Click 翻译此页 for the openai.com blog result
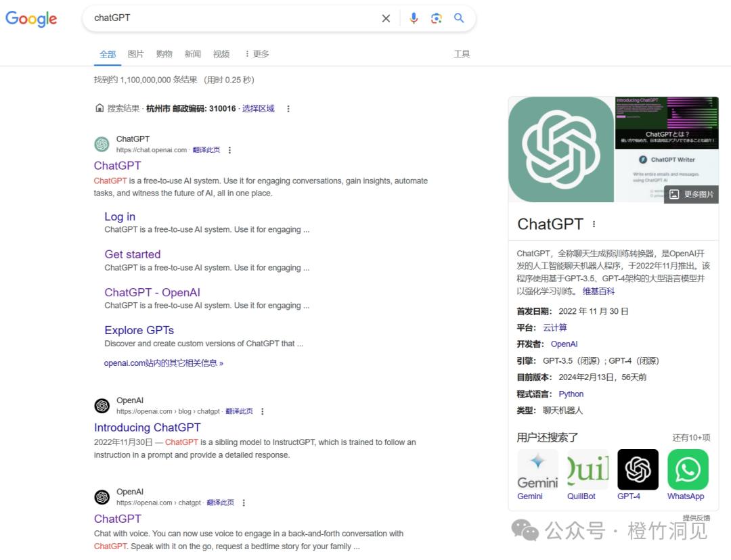This screenshot has width=731, height=560. point(239,411)
